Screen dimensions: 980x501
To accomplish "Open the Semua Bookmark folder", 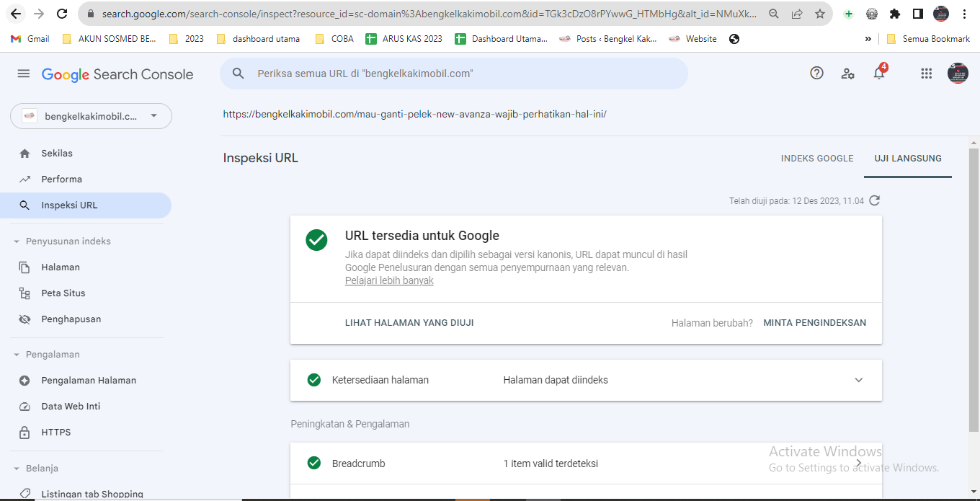I will pos(928,39).
